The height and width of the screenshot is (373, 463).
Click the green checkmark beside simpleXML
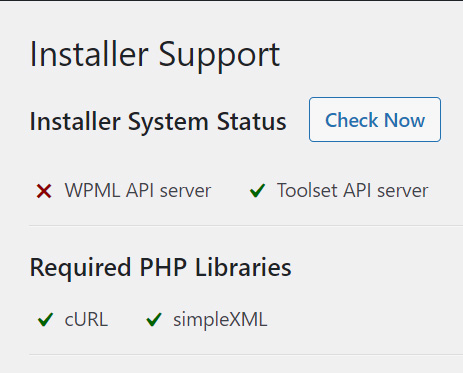coord(154,319)
